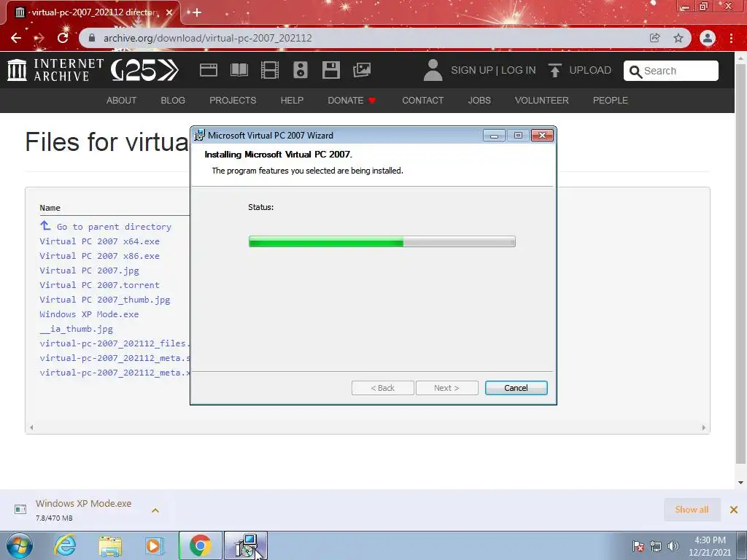Image resolution: width=747 pixels, height=560 pixels.
Task: Open the Images icon in Archive header
Action: pyautogui.click(x=362, y=70)
